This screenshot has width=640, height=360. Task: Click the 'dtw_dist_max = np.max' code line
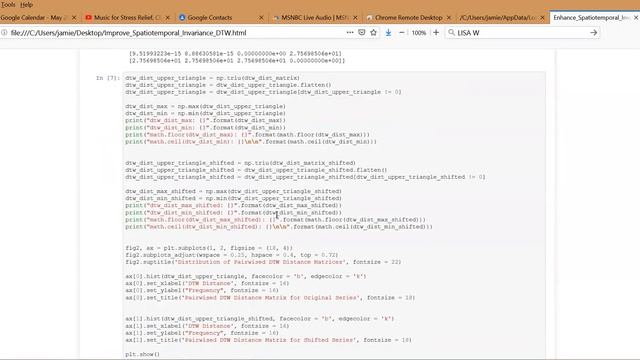[205, 106]
